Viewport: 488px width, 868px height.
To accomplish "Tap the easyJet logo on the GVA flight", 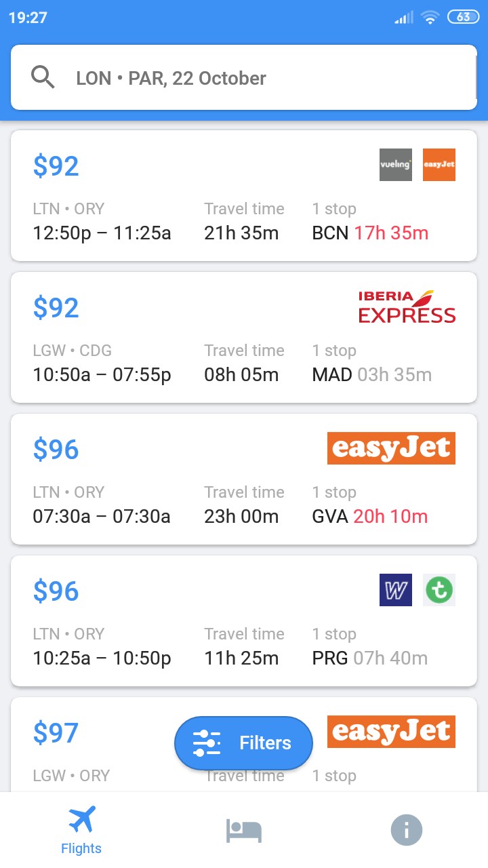I will click(391, 448).
